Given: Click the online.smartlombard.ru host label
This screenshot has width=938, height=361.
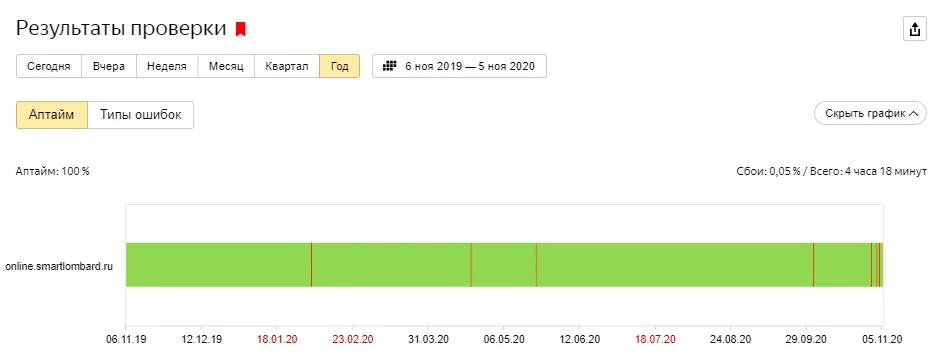Looking at the screenshot, I should coord(59,266).
